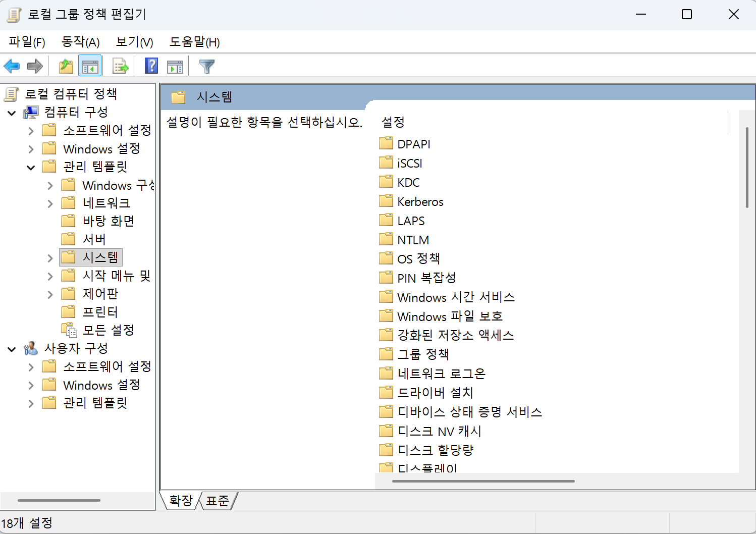This screenshot has width=756, height=534.
Task: Click the Export List icon
Action: pyautogui.click(x=120, y=66)
